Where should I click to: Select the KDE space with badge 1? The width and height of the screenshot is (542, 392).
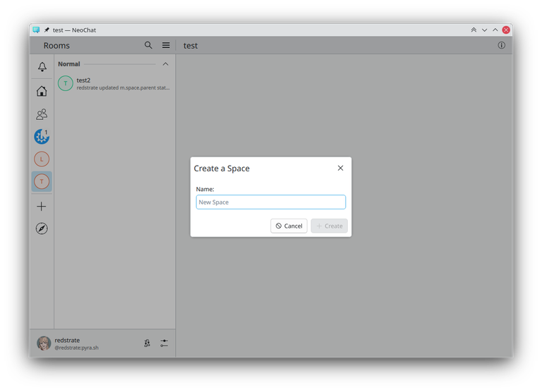42,136
